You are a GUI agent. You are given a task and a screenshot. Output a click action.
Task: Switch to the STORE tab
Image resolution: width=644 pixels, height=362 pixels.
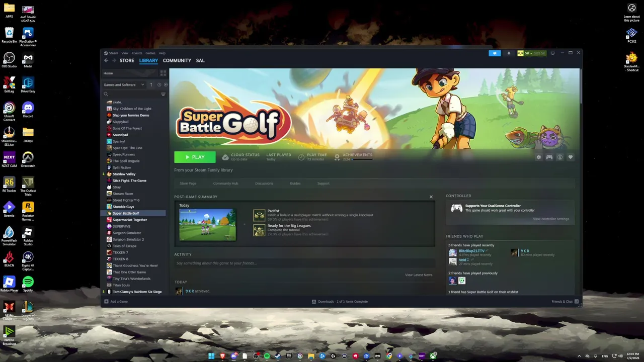[127, 60]
